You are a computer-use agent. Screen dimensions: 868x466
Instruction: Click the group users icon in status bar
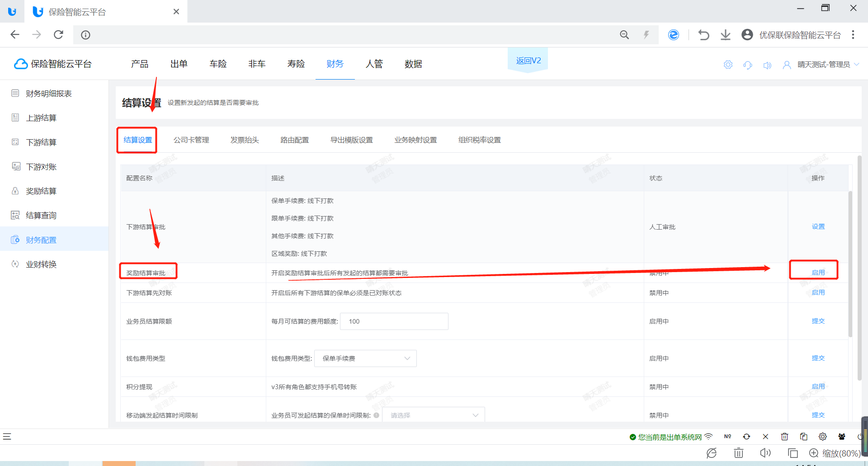842,437
